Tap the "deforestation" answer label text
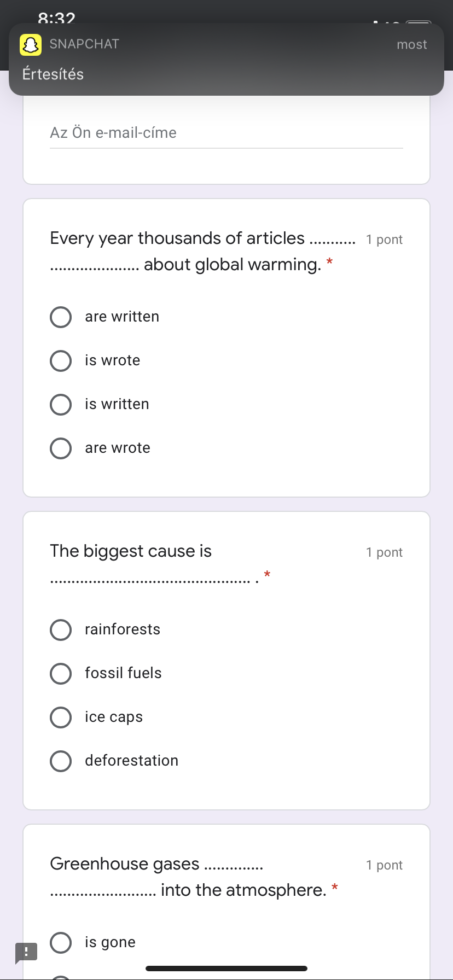 pos(131,761)
